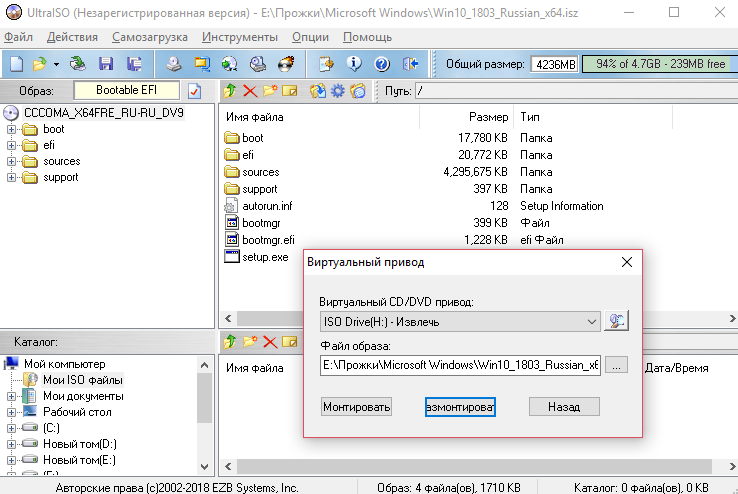Click the image properties checkmark icon

coord(194,91)
